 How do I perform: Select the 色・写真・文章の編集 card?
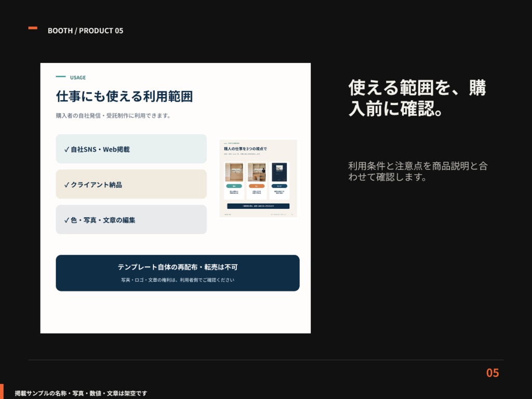131,220
